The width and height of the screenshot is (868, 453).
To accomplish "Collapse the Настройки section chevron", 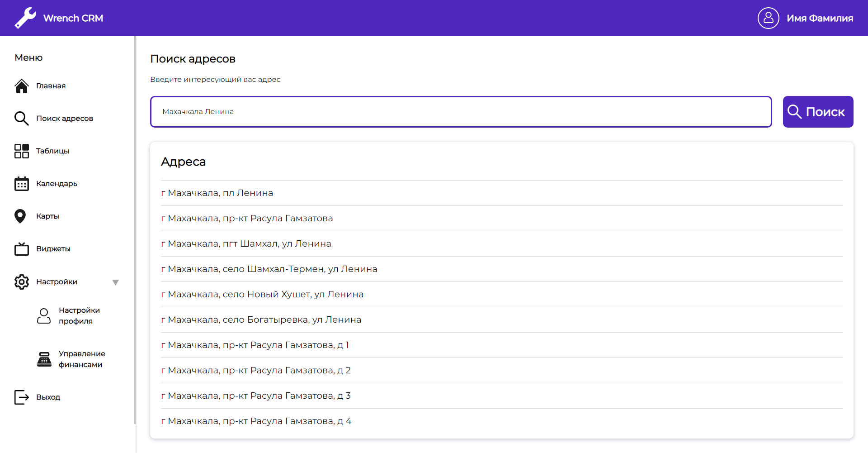I will (x=116, y=282).
